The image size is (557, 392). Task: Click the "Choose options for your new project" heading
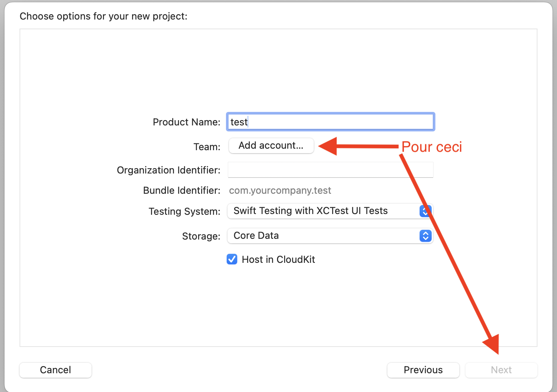[103, 16]
